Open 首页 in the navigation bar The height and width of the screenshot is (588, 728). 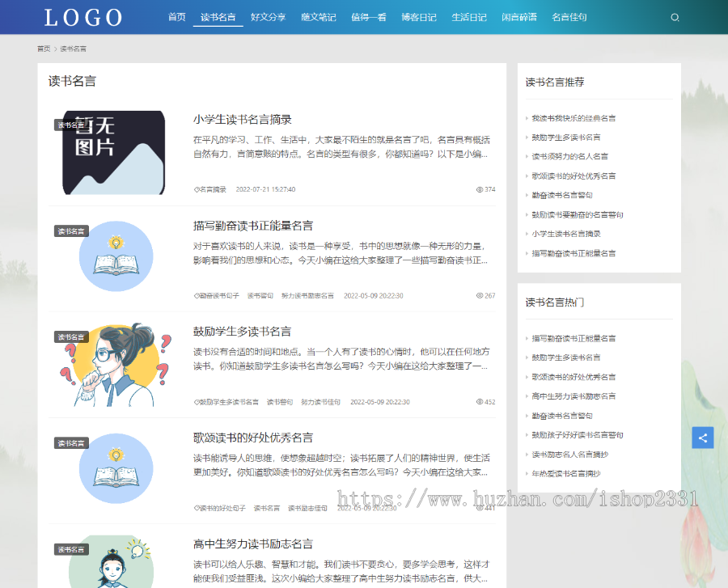(177, 17)
